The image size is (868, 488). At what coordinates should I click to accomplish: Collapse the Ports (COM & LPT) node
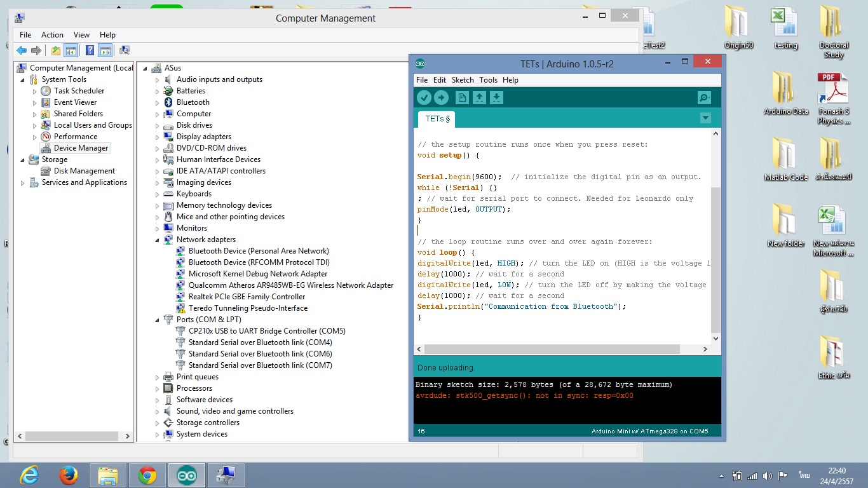[x=158, y=320]
